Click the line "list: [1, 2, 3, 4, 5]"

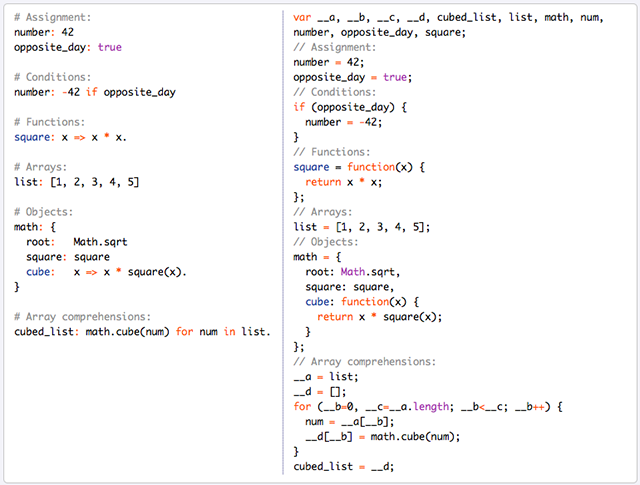77,182
